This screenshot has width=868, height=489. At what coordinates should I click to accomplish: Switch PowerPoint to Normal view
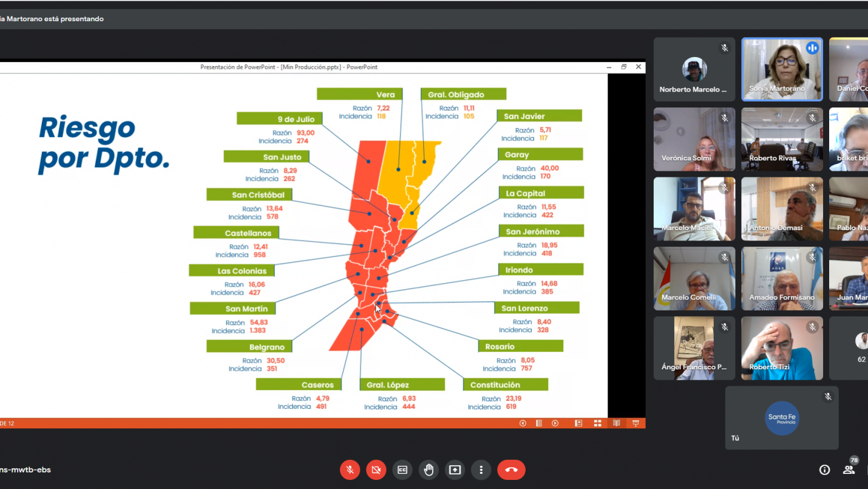(x=578, y=423)
